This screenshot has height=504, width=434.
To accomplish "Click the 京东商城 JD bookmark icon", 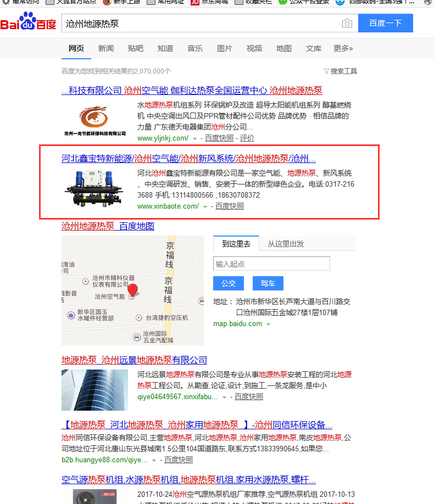I will 194,2.
